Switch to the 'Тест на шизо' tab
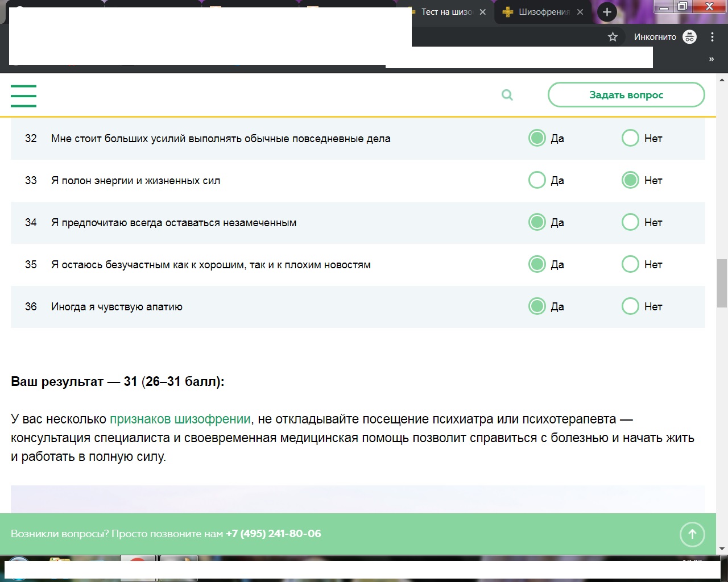 (446, 12)
